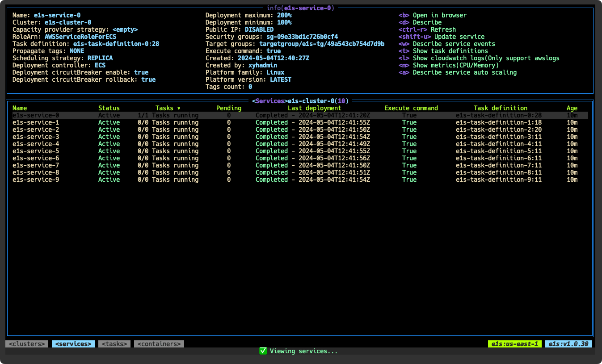Click the Created by xyhadmin value
The height and width of the screenshot is (364, 602).
263,65
